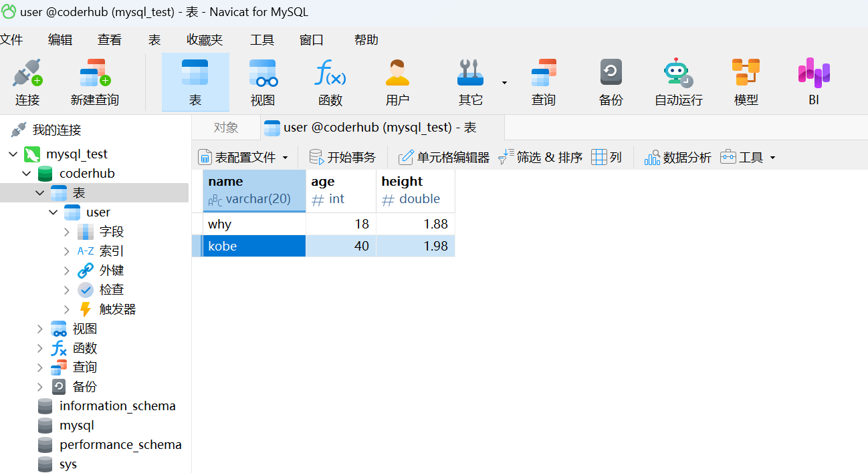
Task: Click the 连接 (Connection) plug icon
Action: point(27,73)
